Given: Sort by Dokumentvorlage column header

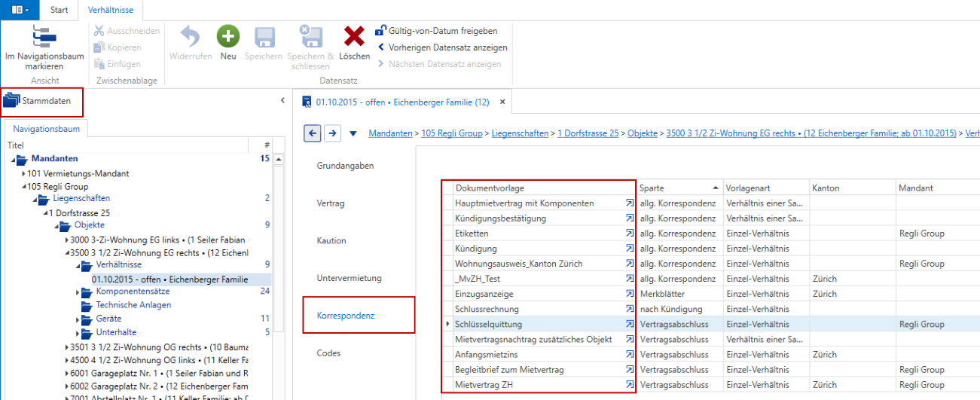Looking at the screenshot, I should point(544,188).
